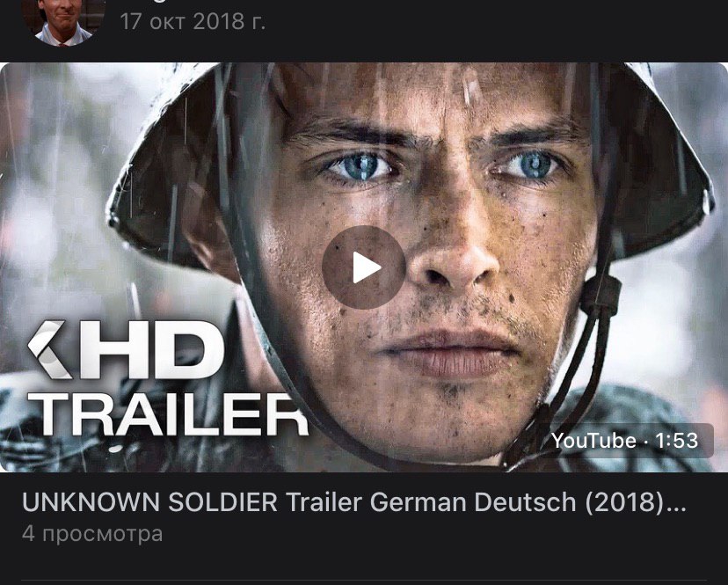Click the dark circle around the play icon
Viewport: 728px width, 585px height.
pos(364,267)
